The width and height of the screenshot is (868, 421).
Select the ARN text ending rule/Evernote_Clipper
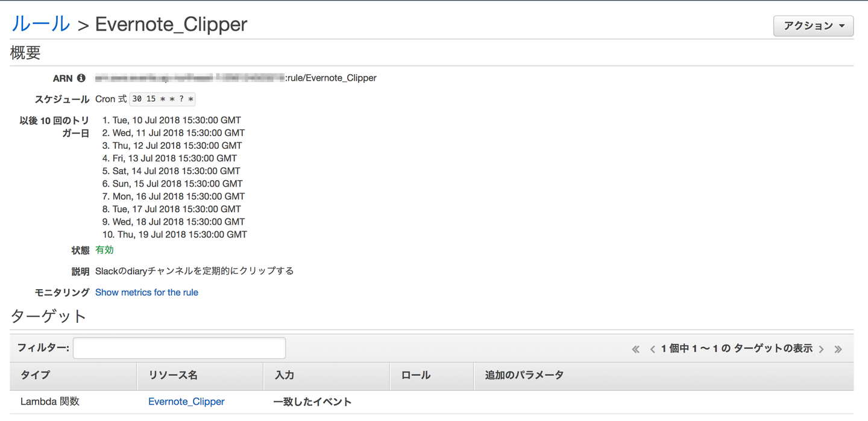point(236,78)
